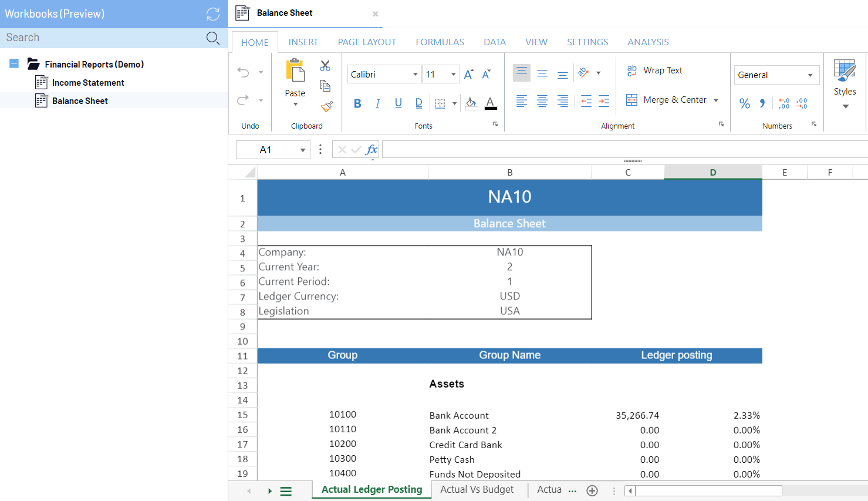Refresh the Workbooks panel
Viewport: 868px width, 501px height.
(213, 14)
